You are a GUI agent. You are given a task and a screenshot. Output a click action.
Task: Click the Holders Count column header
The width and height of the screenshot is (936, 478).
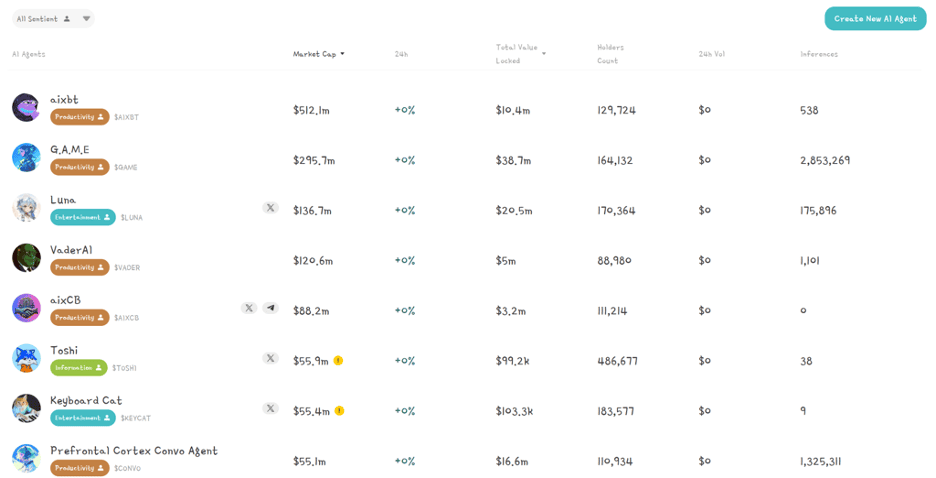click(610, 54)
